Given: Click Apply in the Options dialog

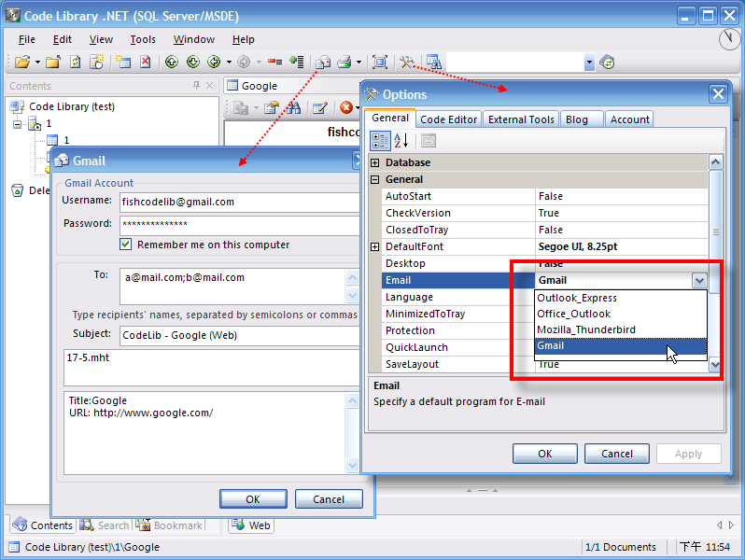Looking at the screenshot, I should point(688,454).
